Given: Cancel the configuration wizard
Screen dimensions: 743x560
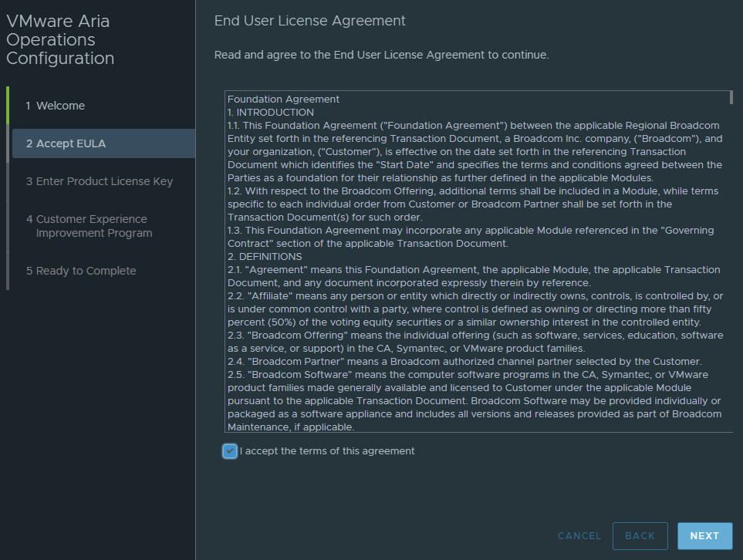Looking at the screenshot, I should (579, 536).
